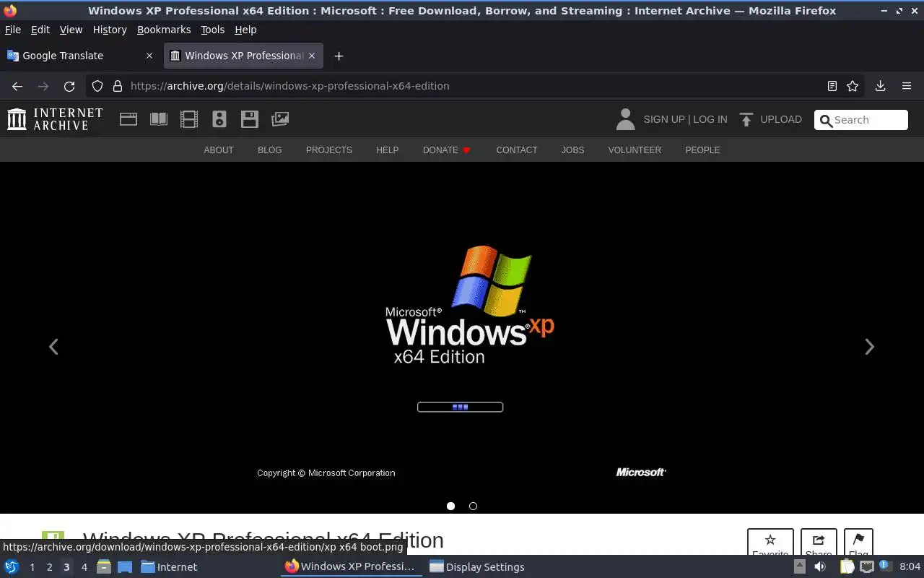924x578 pixels.
Task: Show previous carousel image
Action: click(53, 347)
